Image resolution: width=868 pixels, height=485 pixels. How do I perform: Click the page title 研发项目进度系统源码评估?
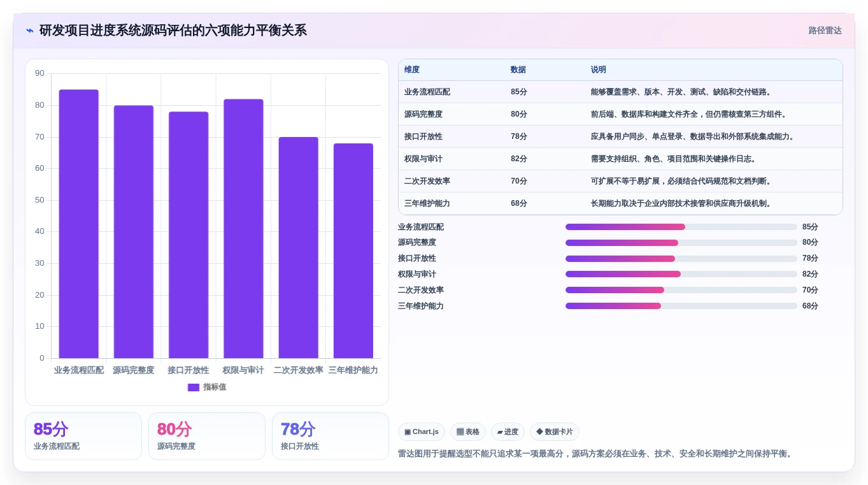[x=173, y=31]
